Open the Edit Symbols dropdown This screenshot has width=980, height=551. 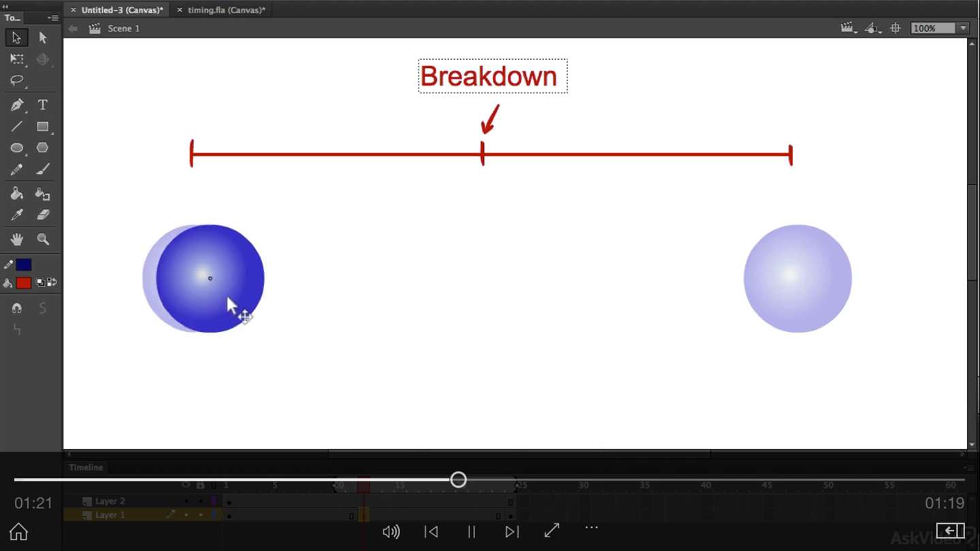click(873, 29)
